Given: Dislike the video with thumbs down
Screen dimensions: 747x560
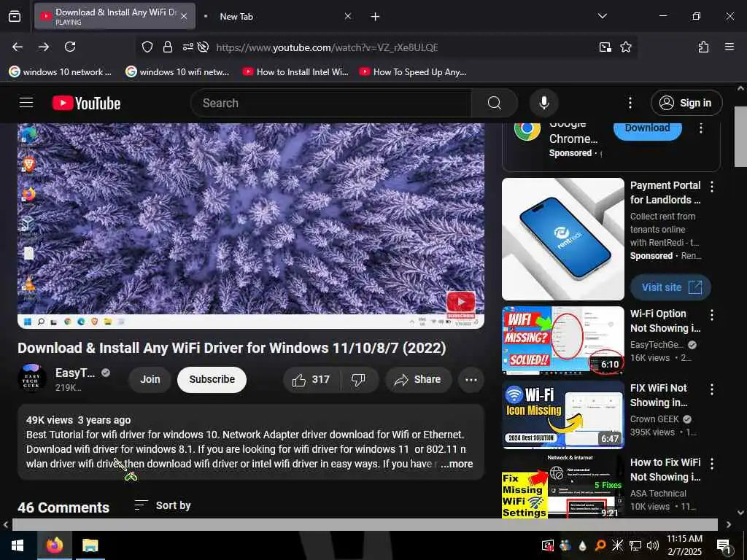Looking at the screenshot, I should (x=358, y=379).
